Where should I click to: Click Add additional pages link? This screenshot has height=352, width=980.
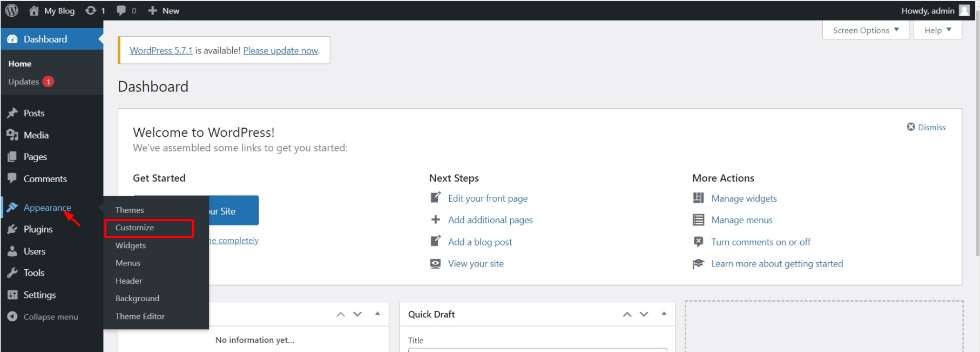[490, 220]
